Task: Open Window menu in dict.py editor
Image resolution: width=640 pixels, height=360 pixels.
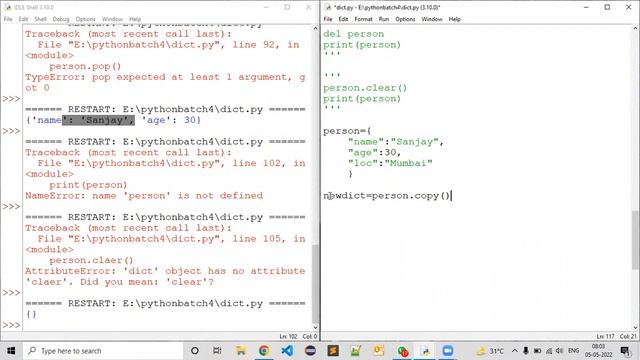Action: pyautogui.click(x=432, y=19)
